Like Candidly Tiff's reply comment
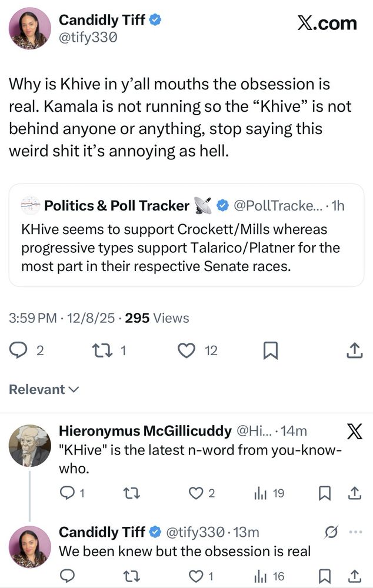373x588 pixels. (196, 576)
